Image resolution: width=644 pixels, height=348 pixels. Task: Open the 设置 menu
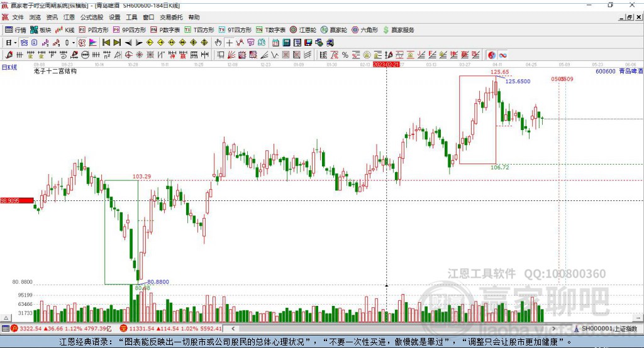point(114,17)
